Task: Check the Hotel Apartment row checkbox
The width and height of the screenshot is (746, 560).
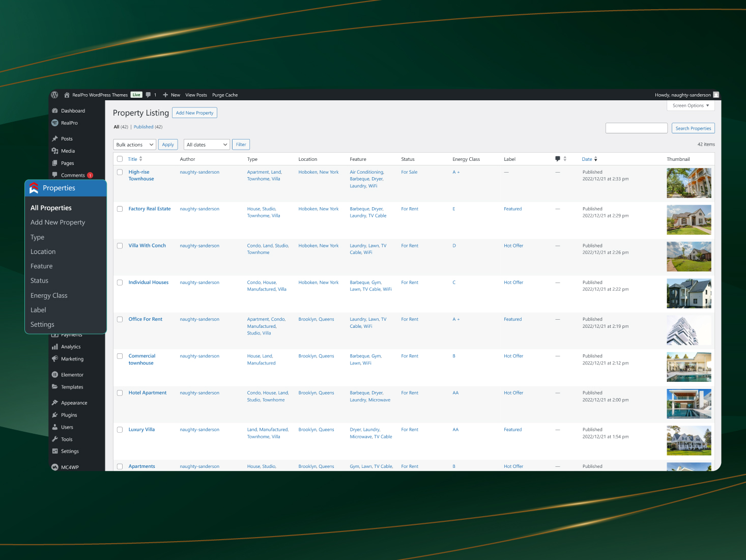Action: tap(120, 393)
